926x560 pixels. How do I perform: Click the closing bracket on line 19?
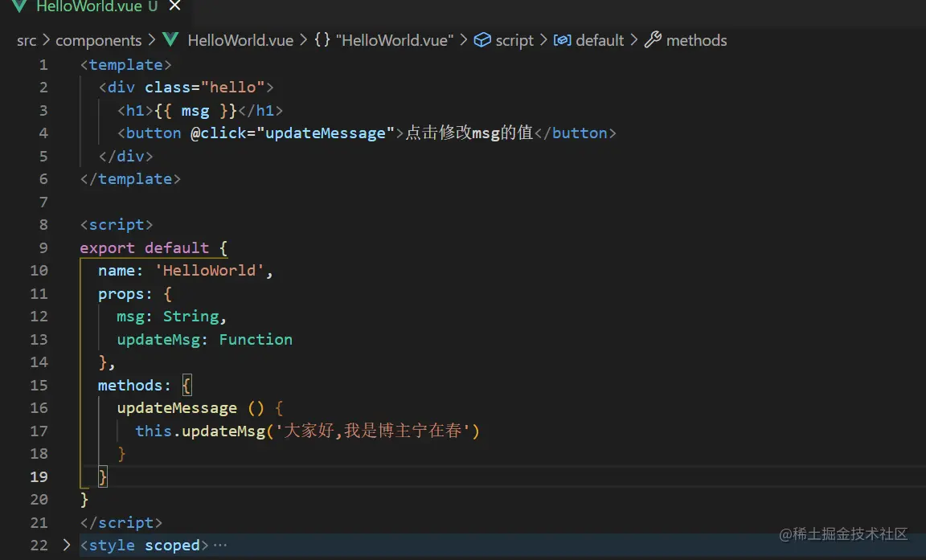coord(103,476)
